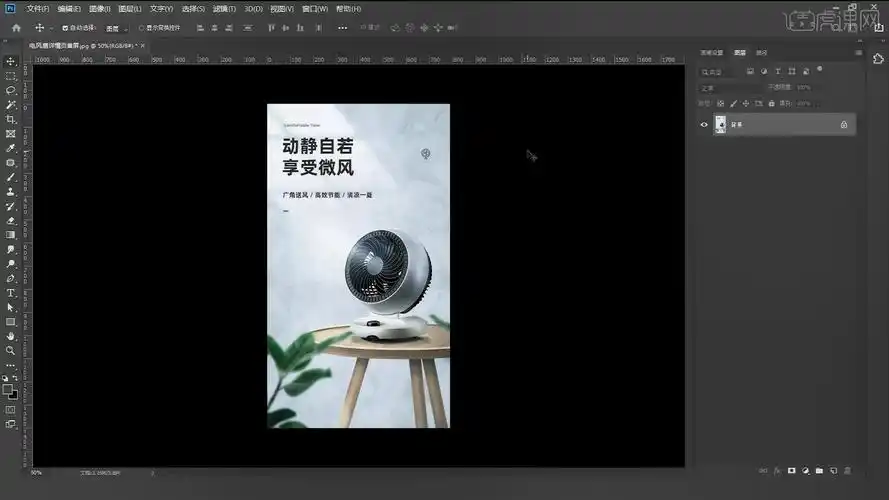Open the layer blend mode dropdown

coord(731,88)
